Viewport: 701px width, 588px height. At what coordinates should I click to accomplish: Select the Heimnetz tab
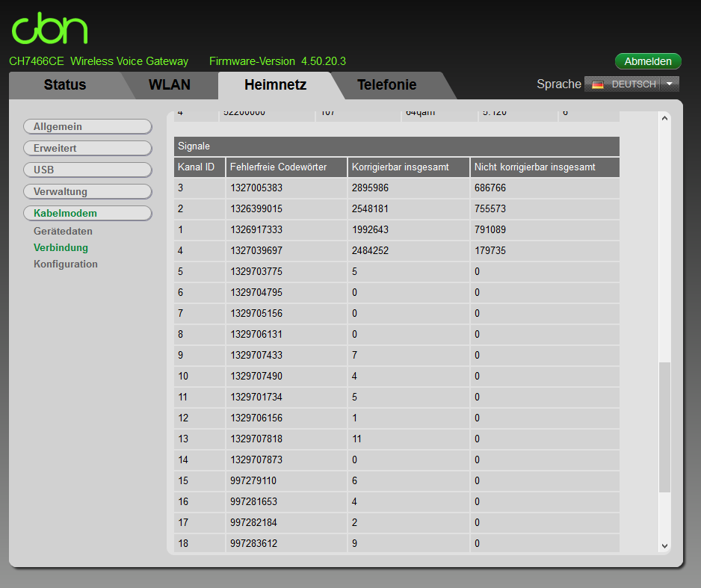[275, 85]
